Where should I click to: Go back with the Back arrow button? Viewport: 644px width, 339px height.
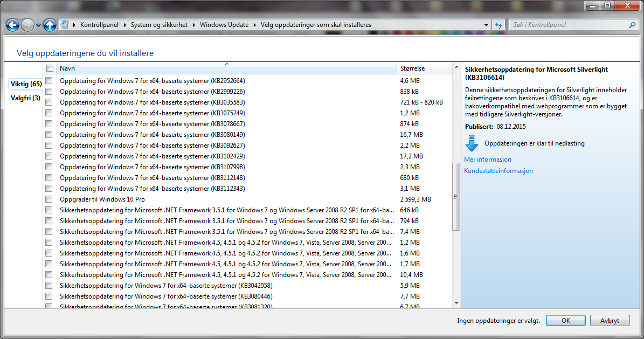point(13,25)
